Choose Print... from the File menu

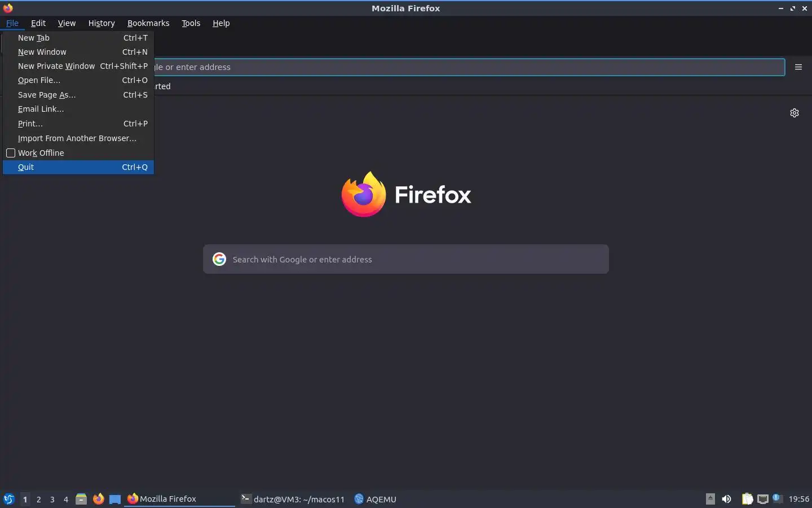78,124
